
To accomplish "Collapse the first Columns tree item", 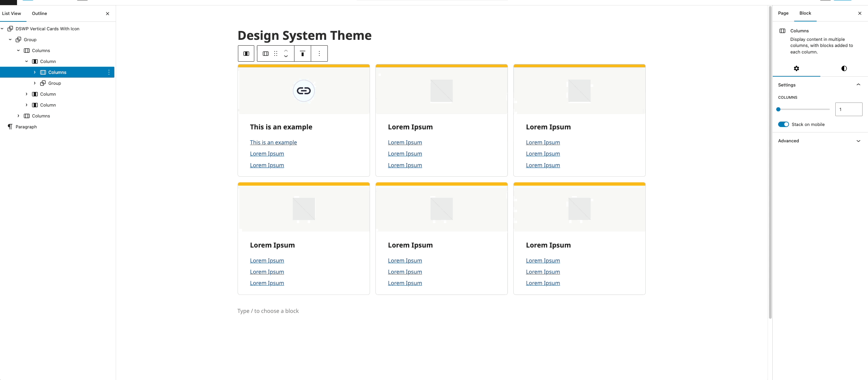I will pos(18,50).
